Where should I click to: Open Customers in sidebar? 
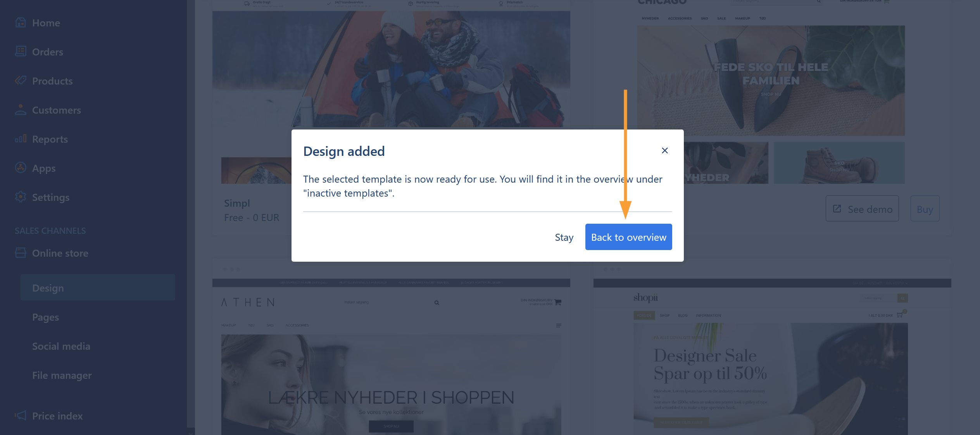coord(56,110)
